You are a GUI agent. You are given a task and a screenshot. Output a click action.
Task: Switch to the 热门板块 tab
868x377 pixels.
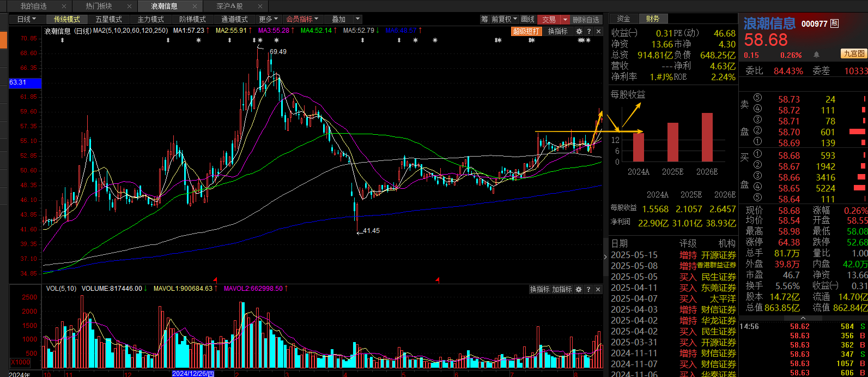pos(99,7)
